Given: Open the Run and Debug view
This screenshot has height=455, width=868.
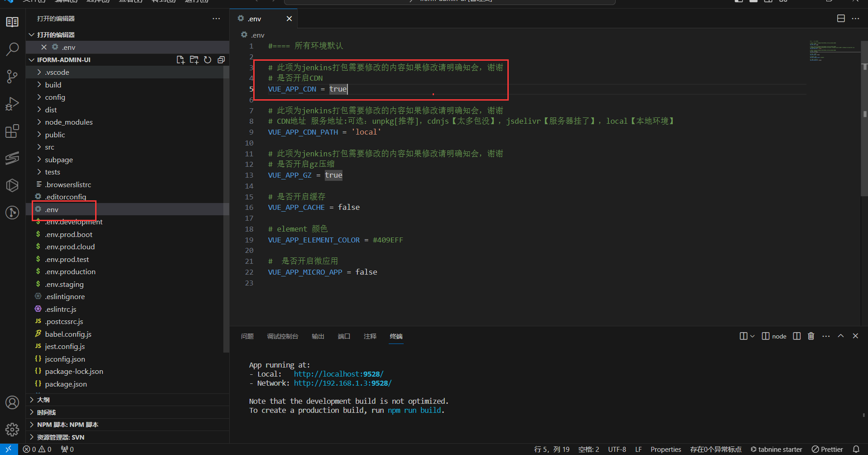Looking at the screenshot, I should tap(12, 104).
